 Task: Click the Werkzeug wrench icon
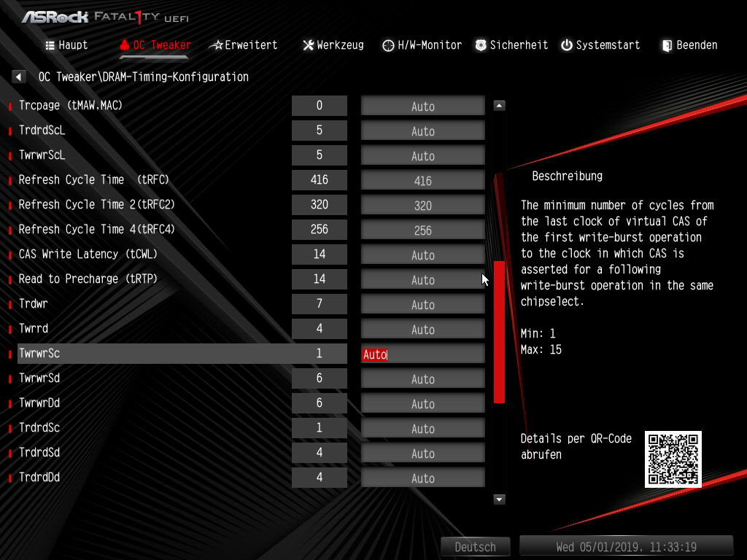coord(309,45)
